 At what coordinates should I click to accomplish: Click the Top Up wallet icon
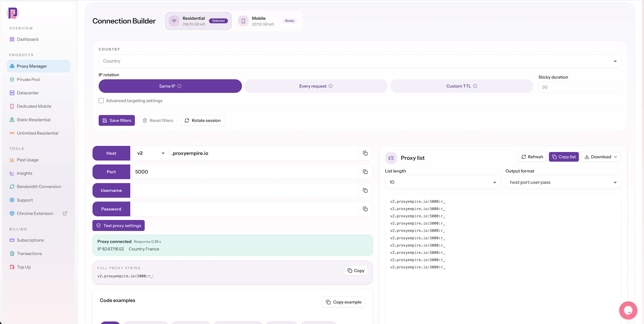[12, 267]
